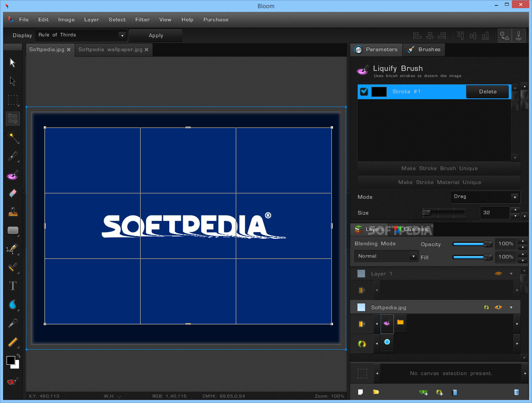Select the Eraser tool

coord(13,193)
